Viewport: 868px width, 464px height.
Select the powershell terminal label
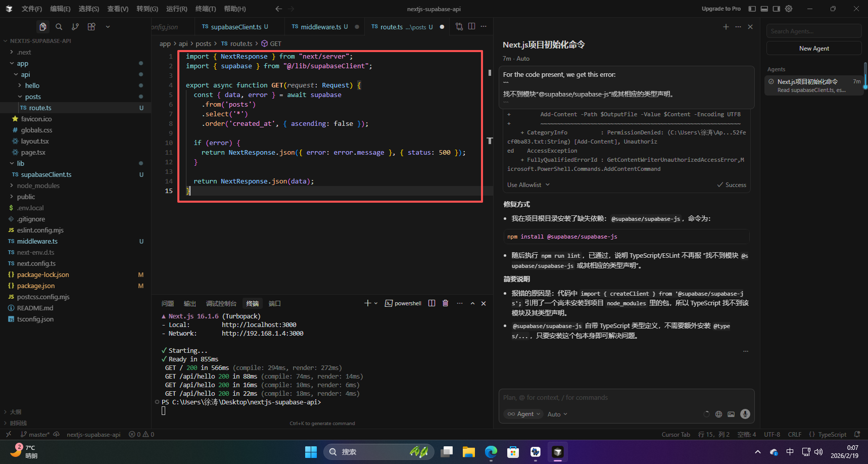point(403,303)
